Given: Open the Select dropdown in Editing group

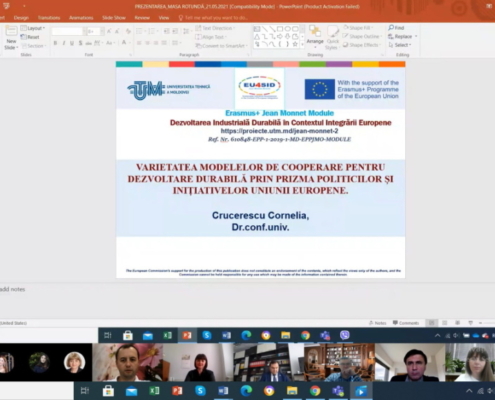Looking at the screenshot, I should point(400,45).
